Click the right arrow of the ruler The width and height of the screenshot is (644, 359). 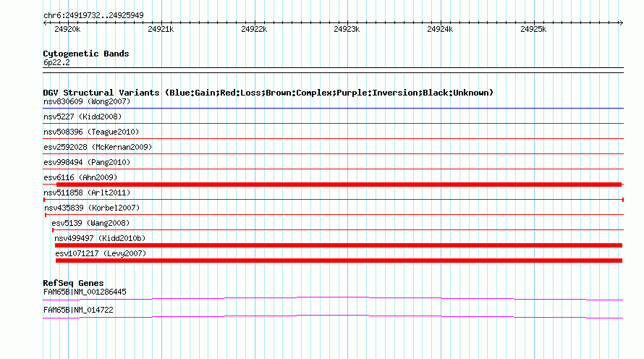pos(621,23)
